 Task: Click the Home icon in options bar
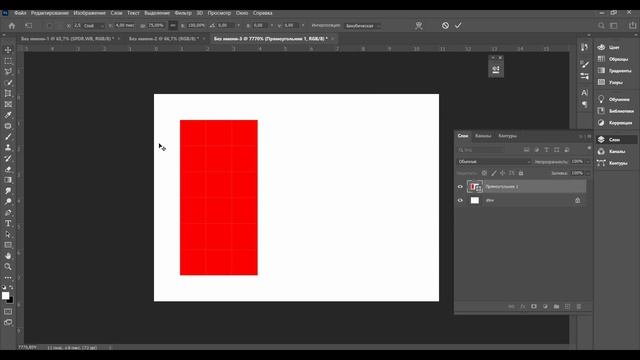coord(12,26)
